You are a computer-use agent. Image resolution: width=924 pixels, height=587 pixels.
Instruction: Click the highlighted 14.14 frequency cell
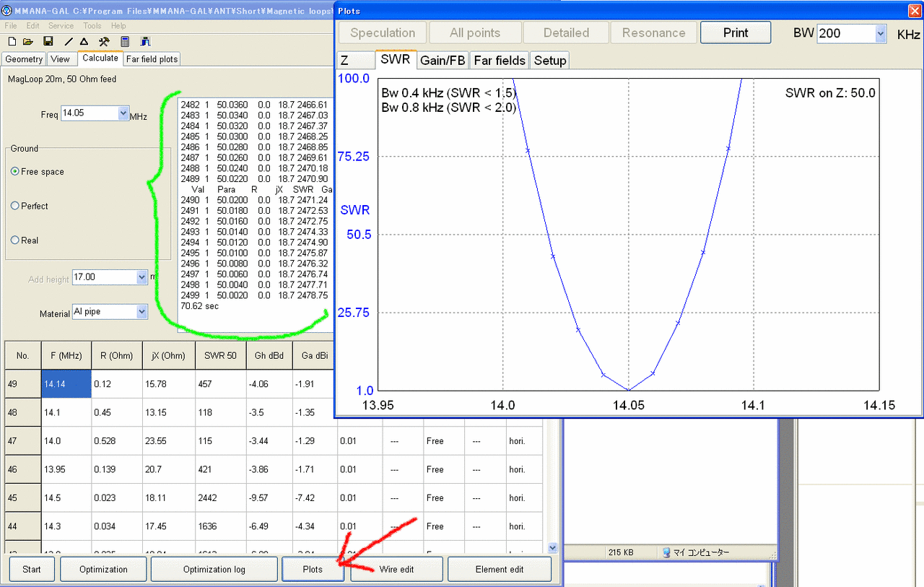point(66,384)
